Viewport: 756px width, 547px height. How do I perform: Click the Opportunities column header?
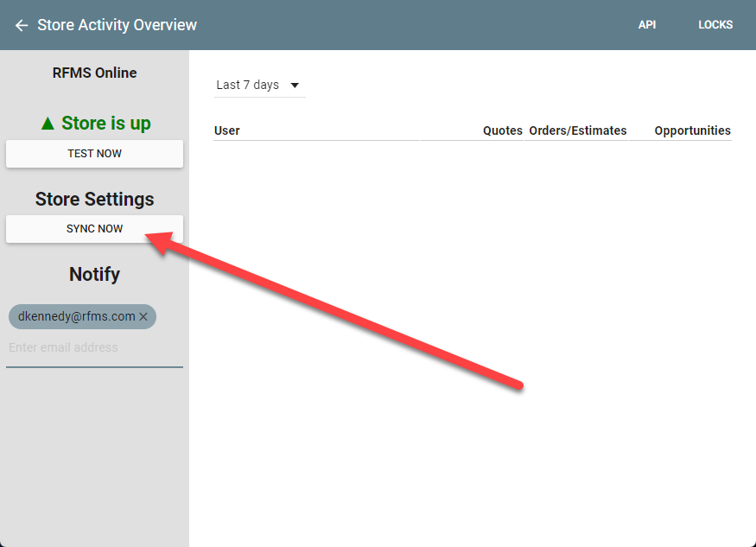pyautogui.click(x=692, y=130)
